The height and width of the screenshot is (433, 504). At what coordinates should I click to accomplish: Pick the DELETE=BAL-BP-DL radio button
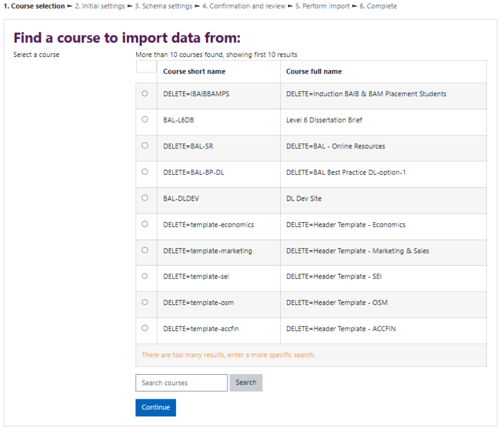pos(145,172)
